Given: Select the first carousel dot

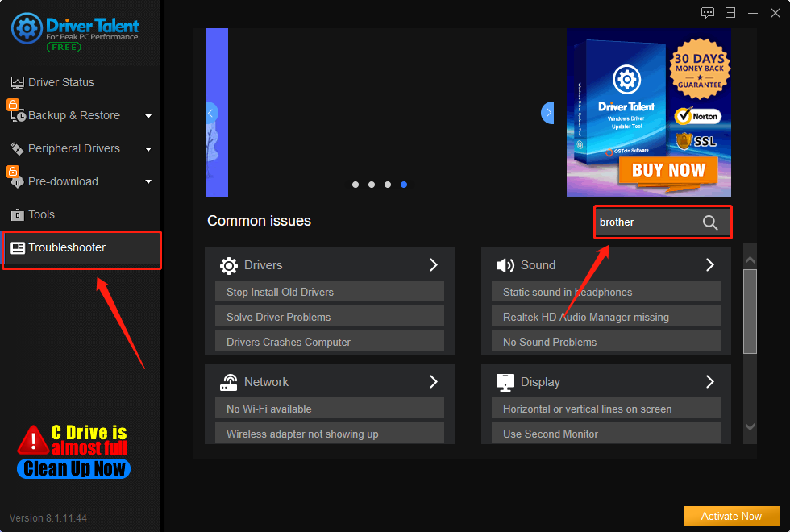Looking at the screenshot, I should pos(355,185).
